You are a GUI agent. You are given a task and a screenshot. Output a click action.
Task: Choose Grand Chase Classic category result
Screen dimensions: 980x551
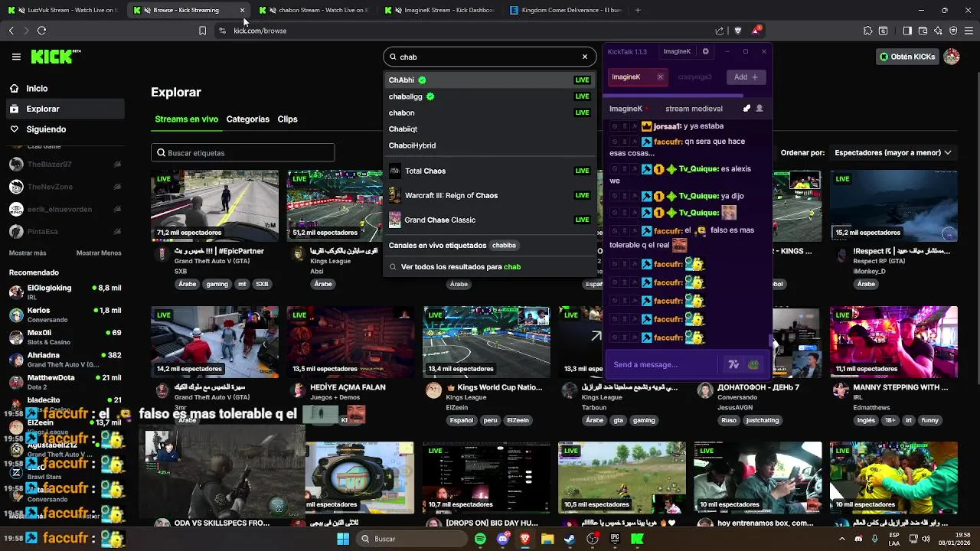489,220
